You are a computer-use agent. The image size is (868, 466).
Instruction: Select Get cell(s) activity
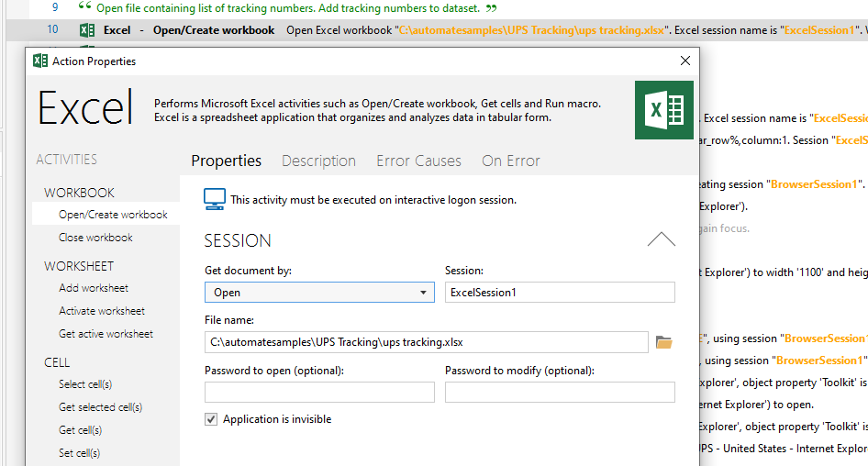pyautogui.click(x=80, y=430)
